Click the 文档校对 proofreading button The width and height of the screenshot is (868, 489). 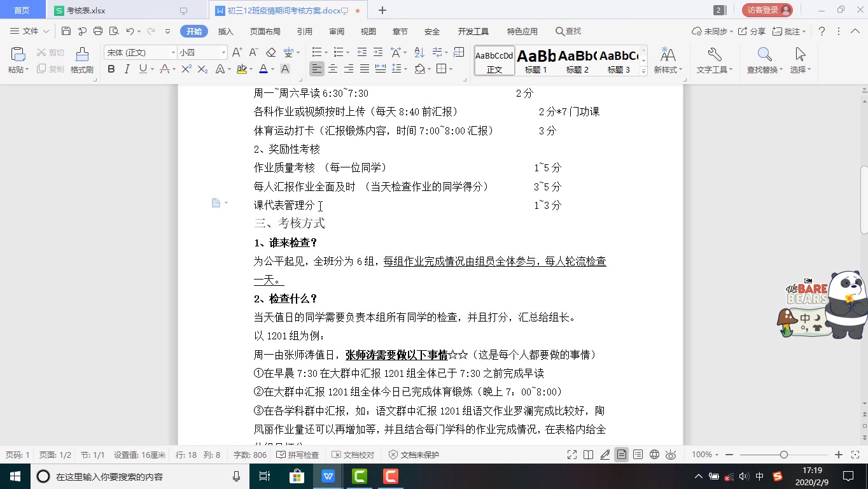(354, 455)
